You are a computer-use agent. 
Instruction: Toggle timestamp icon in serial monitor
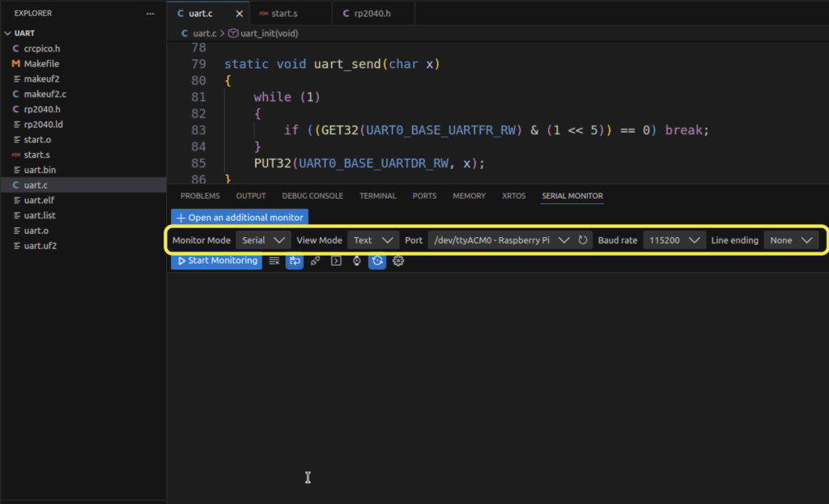point(356,261)
